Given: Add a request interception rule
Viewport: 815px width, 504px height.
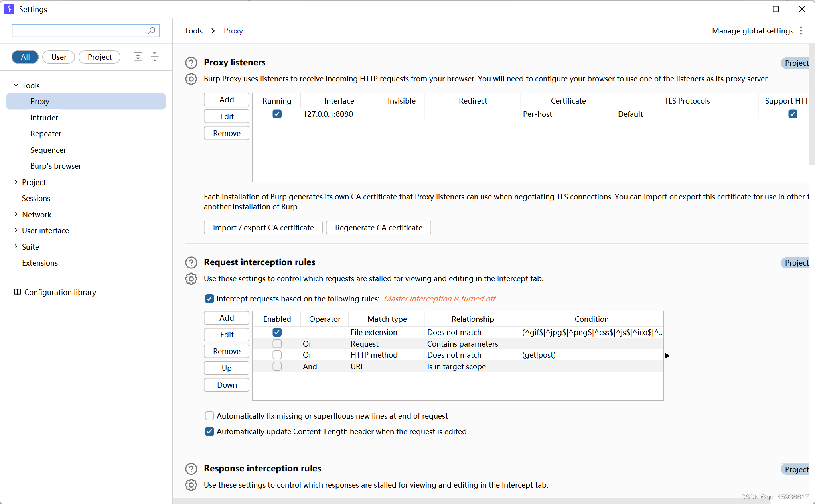Looking at the screenshot, I should (x=227, y=318).
